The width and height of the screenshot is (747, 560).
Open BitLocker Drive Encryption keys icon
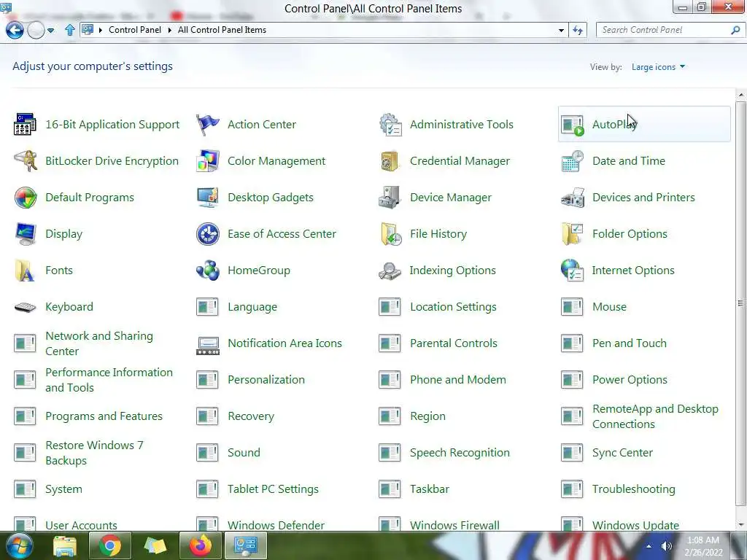click(x=26, y=161)
